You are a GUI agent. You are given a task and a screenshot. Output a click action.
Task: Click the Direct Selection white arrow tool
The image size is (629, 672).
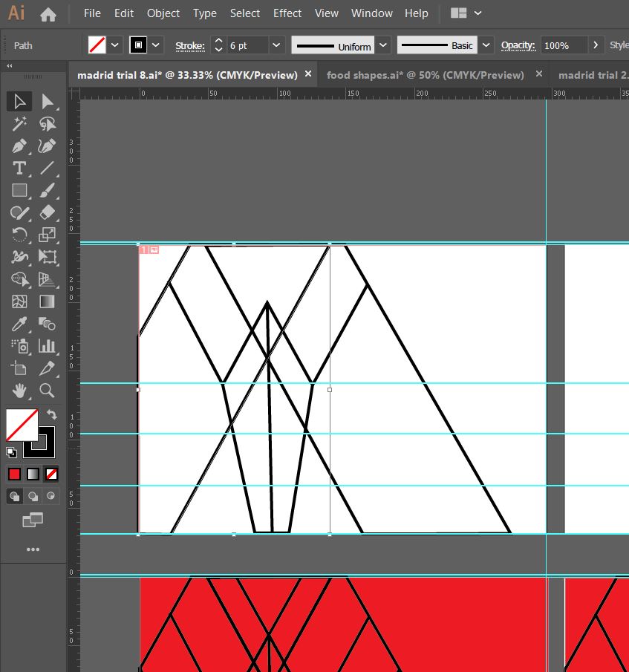coord(47,102)
